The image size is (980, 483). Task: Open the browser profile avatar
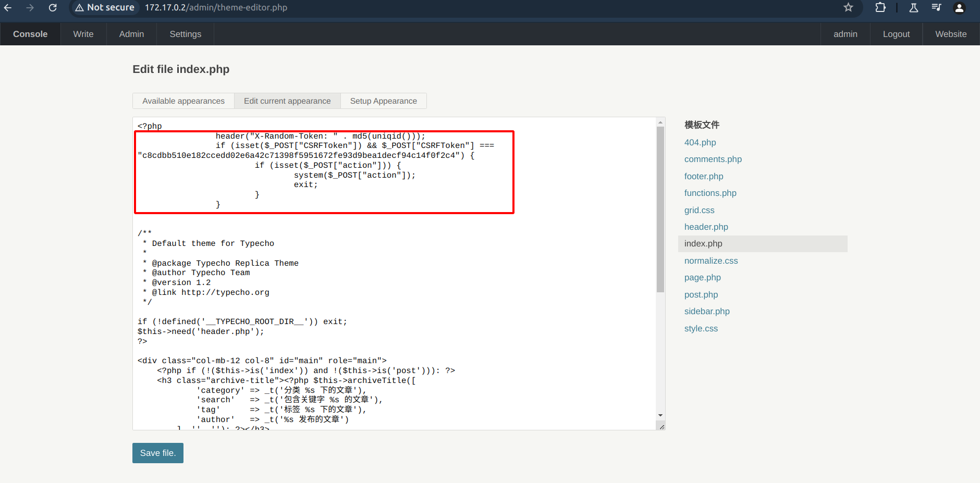pos(959,7)
